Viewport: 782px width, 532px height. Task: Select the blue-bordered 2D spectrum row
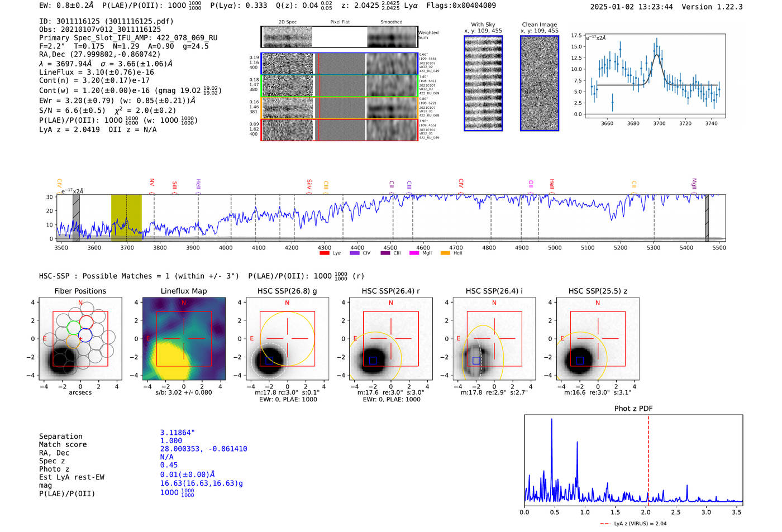339,64
